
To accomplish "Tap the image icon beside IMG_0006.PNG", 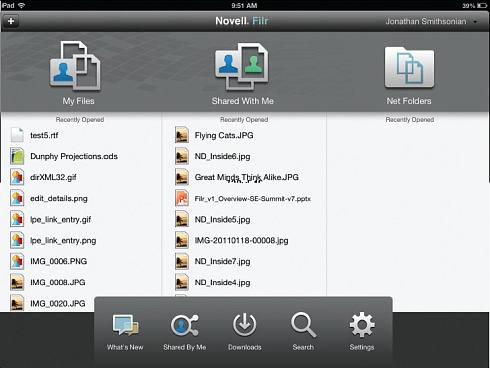I will point(17,261).
